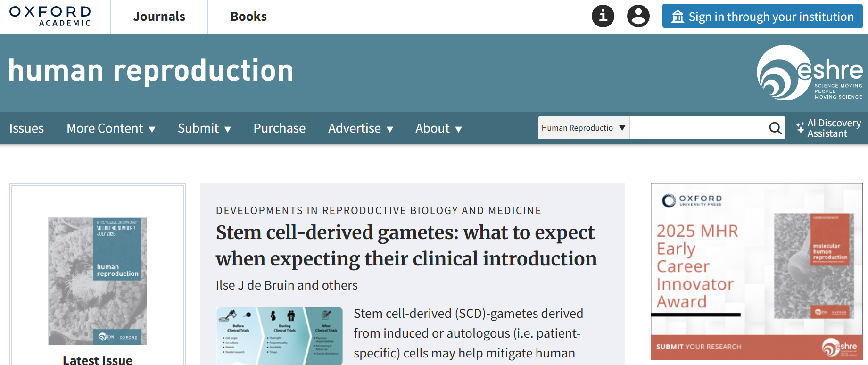Open the Stem cell-derived gametes article
This screenshot has width=868, height=365.
[406, 246]
